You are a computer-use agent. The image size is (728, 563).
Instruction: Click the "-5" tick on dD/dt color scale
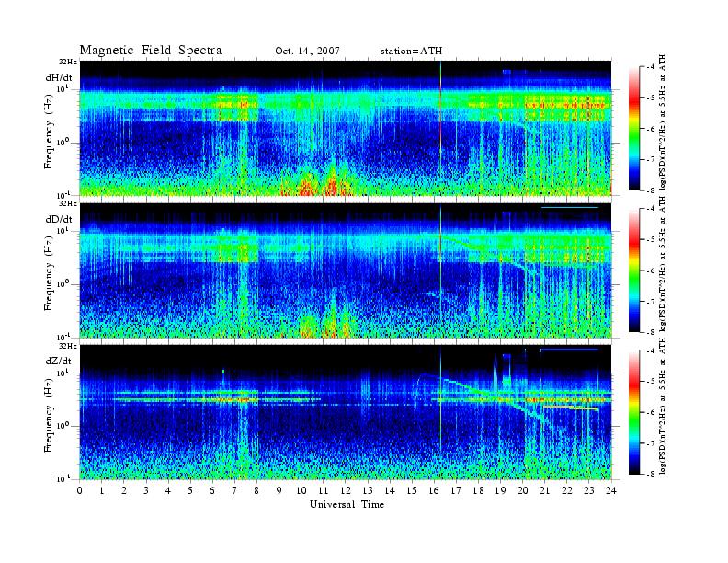651,239
